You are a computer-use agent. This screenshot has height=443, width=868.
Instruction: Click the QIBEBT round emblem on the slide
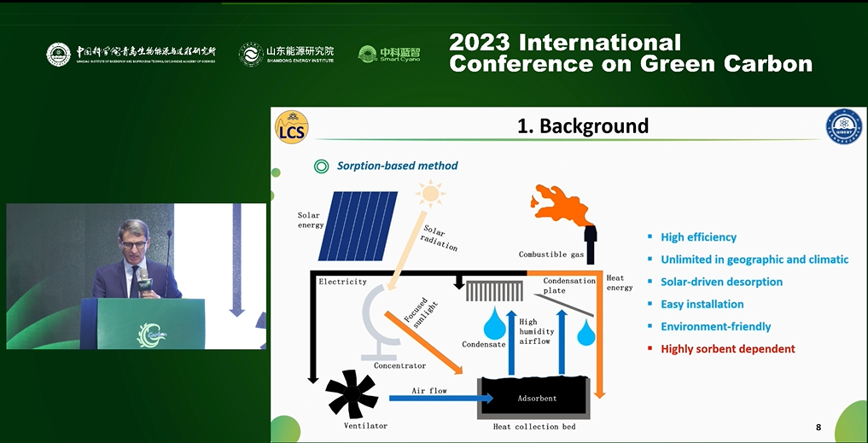click(843, 127)
